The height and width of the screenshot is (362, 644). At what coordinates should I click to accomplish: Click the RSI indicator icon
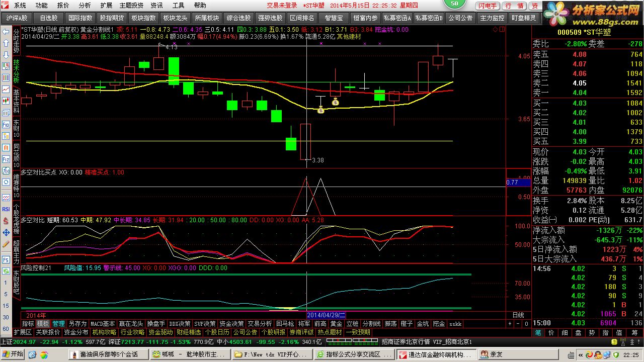(x=6, y=209)
